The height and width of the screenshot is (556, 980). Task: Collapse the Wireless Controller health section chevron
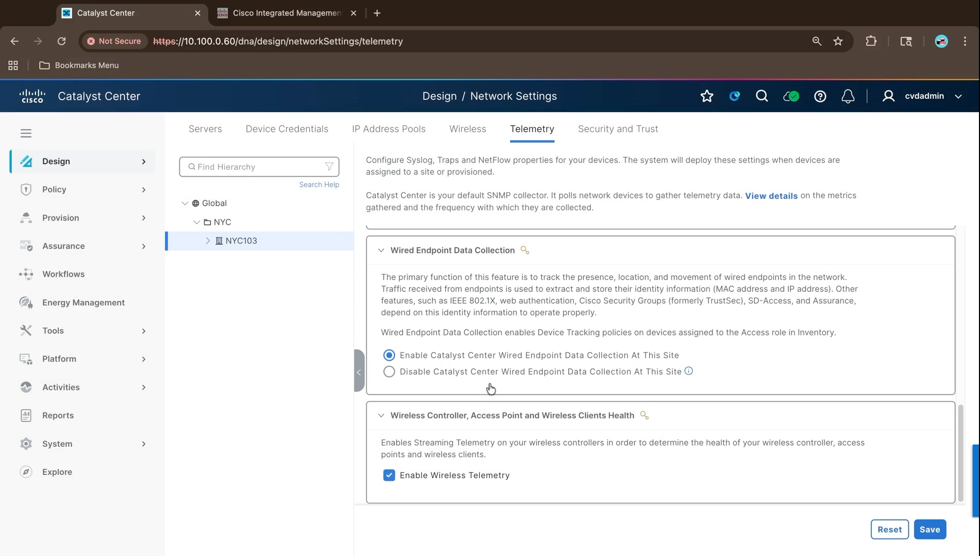(x=381, y=415)
